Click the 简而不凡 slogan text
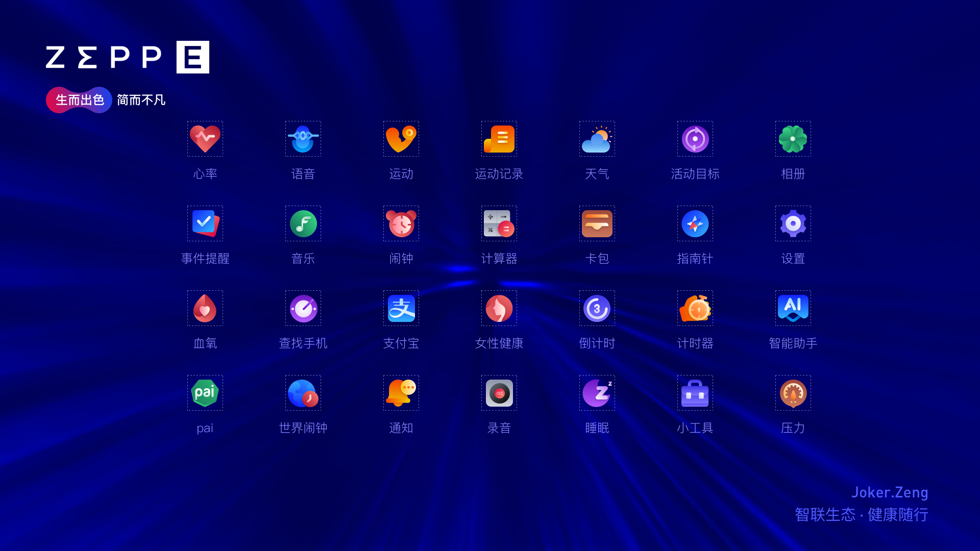The height and width of the screenshot is (551, 980). click(141, 100)
